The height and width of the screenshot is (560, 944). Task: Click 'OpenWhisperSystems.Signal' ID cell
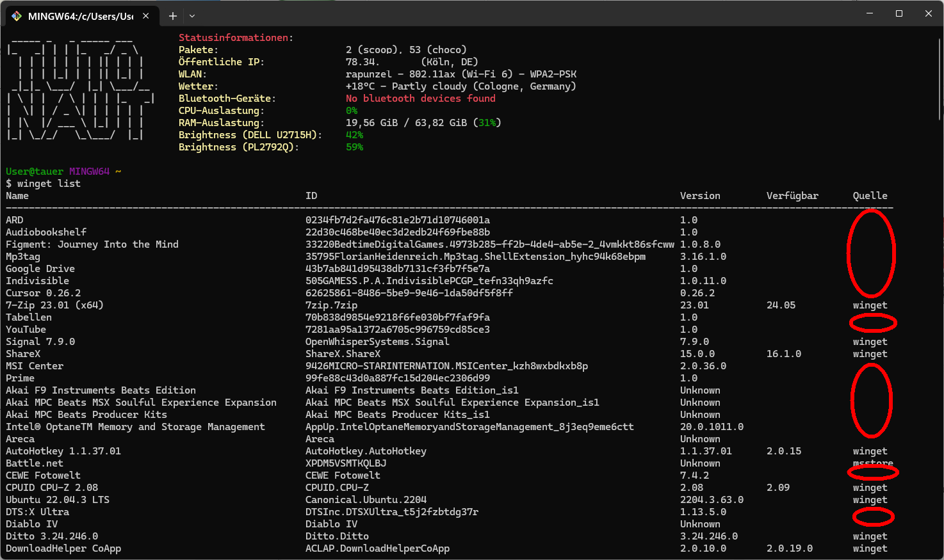coord(377,342)
